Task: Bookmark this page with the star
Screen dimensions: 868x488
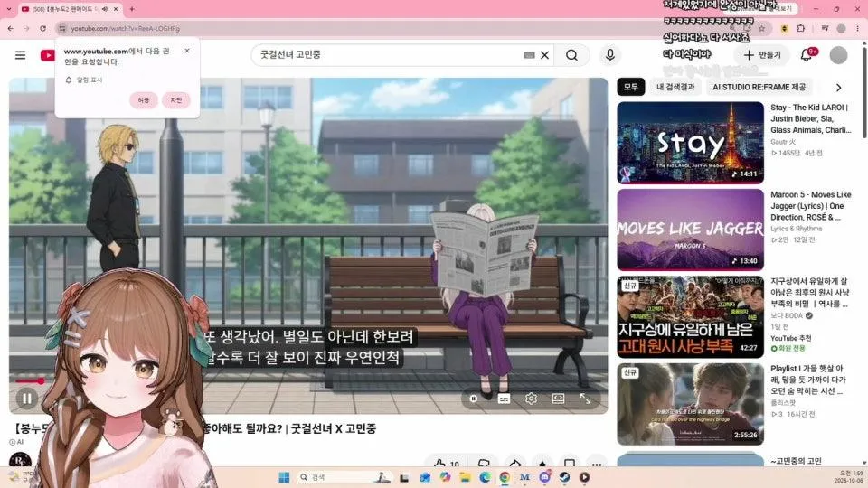Action: click(x=761, y=28)
